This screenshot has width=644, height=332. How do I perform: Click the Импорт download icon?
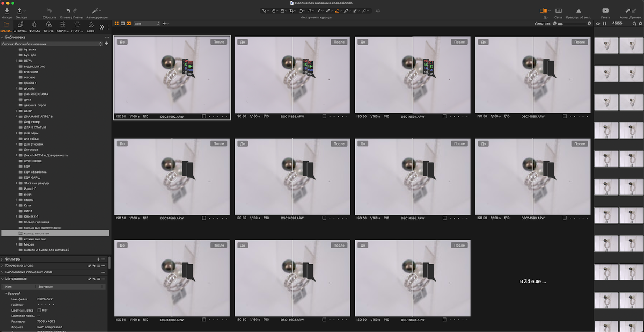[6, 11]
